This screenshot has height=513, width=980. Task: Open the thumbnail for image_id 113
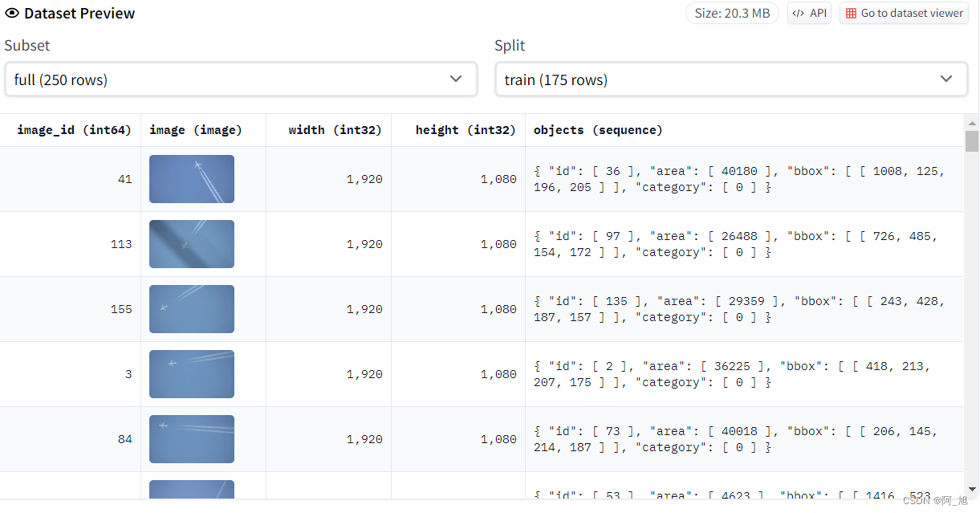(x=192, y=244)
